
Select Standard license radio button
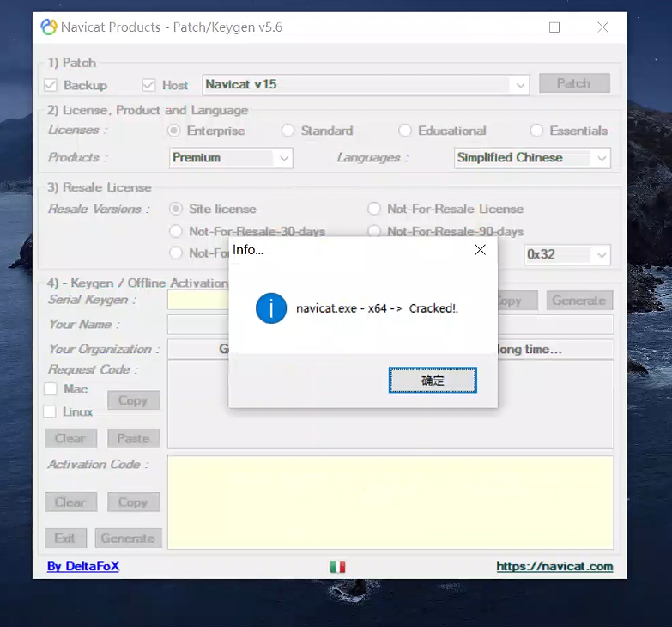pos(288,131)
